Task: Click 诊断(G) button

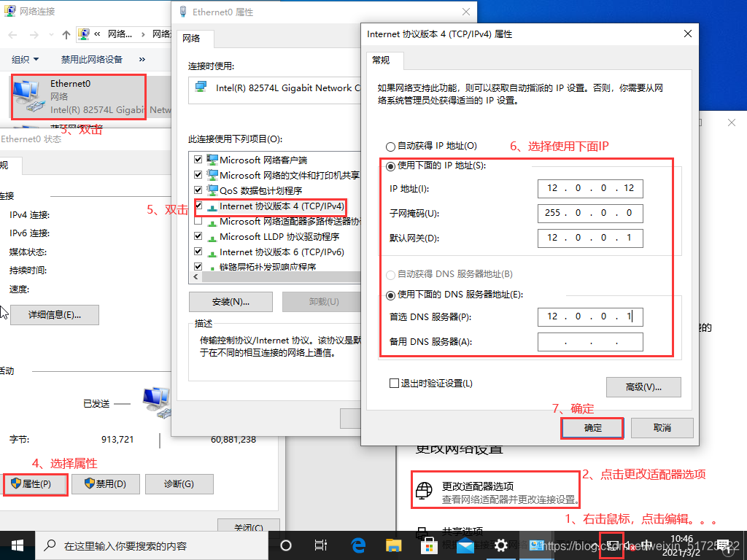Action: [179, 484]
